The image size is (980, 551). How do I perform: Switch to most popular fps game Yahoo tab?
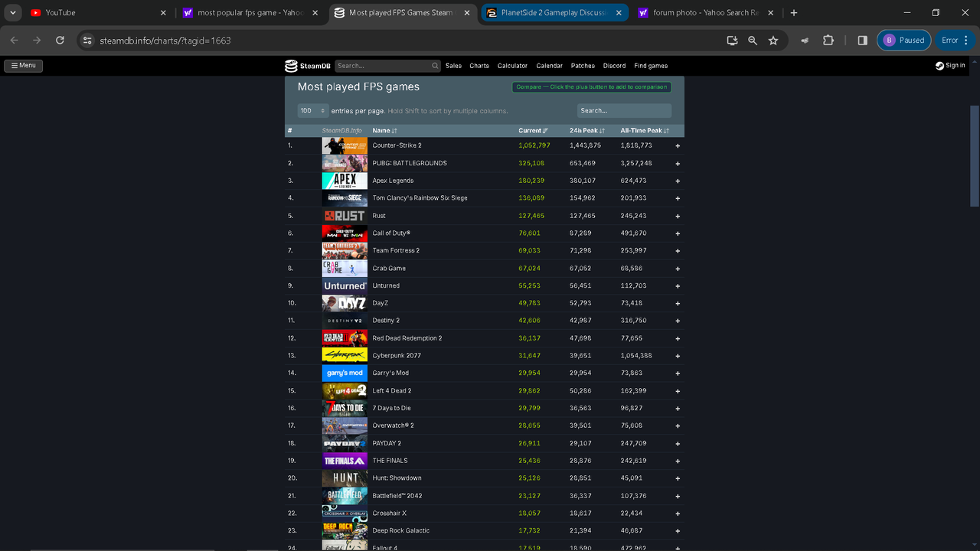pos(251,13)
